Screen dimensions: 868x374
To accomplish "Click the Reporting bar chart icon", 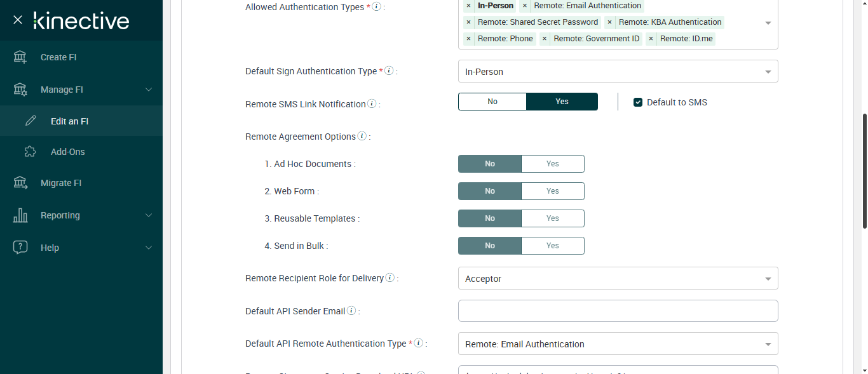I will click(20, 215).
